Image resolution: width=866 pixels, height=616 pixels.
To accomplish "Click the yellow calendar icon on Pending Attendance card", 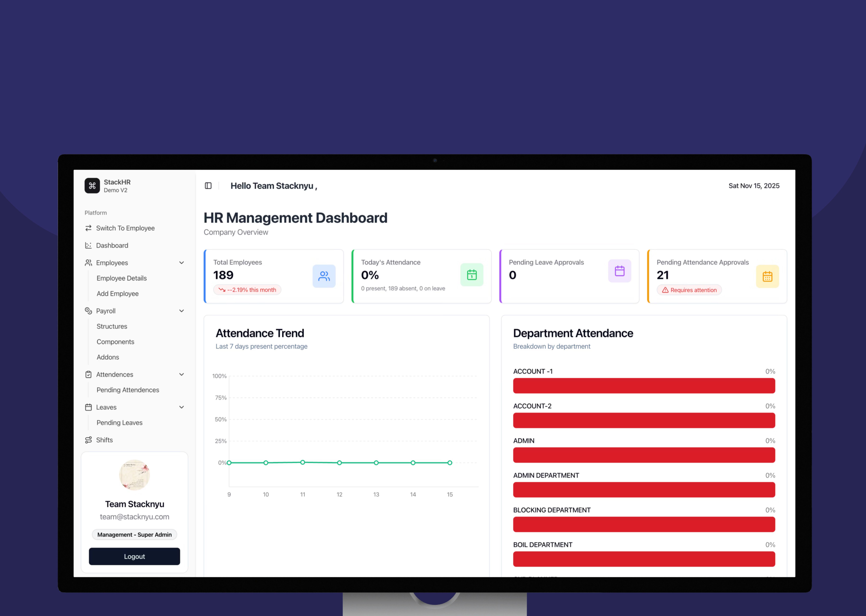I will [x=767, y=277].
